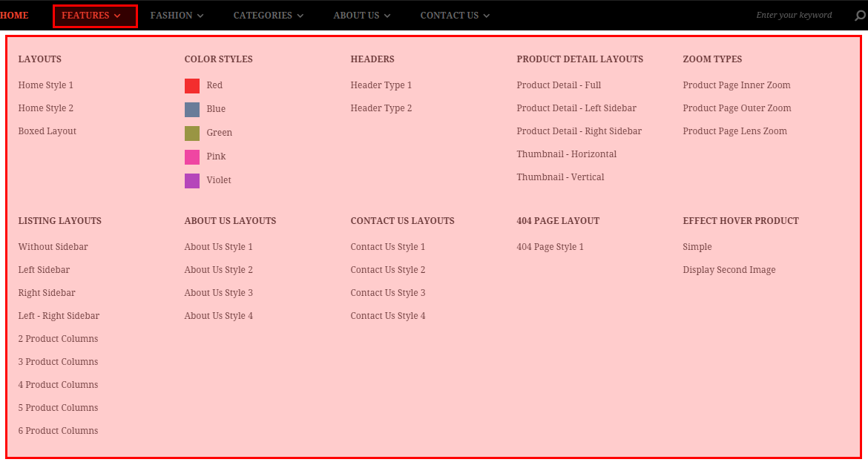This screenshot has width=868, height=465.
Task: Click the 404 Page Layout heading
Action: [558, 221]
